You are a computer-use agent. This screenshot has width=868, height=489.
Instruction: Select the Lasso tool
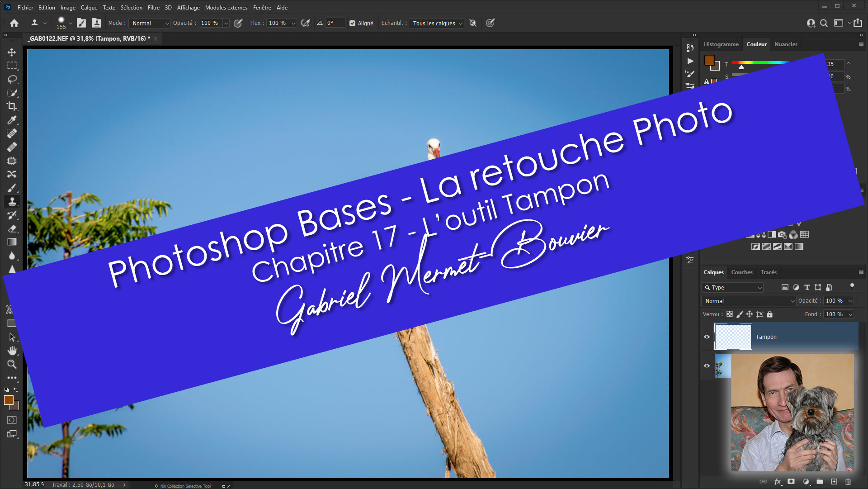[12, 79]
